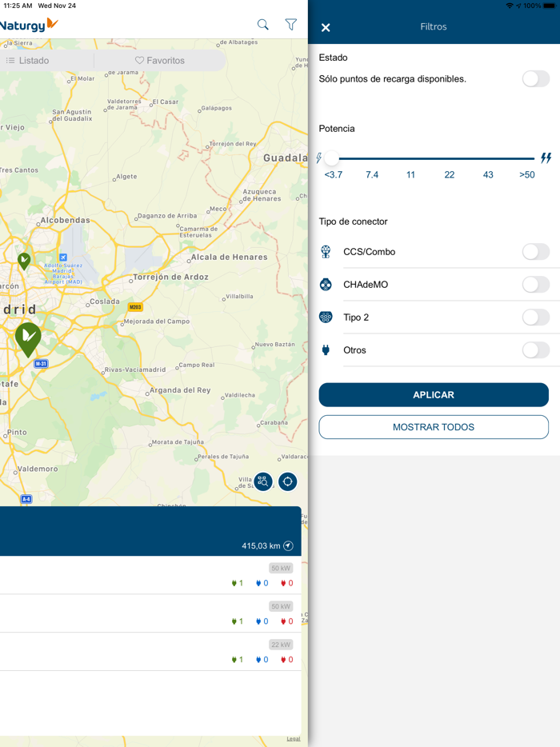Image resolution: width=560 pixels, height=747 pixels.
Task: Set power slider to 22 mark
Action: pos(450,158)
